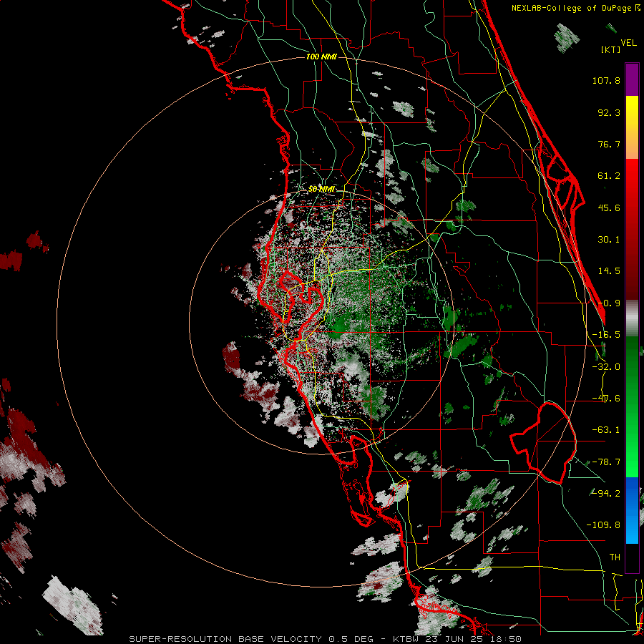The height and width of the screenshot is (644, 644).
Task: Click the blue segment of velocity color bar
Action: 632,510
